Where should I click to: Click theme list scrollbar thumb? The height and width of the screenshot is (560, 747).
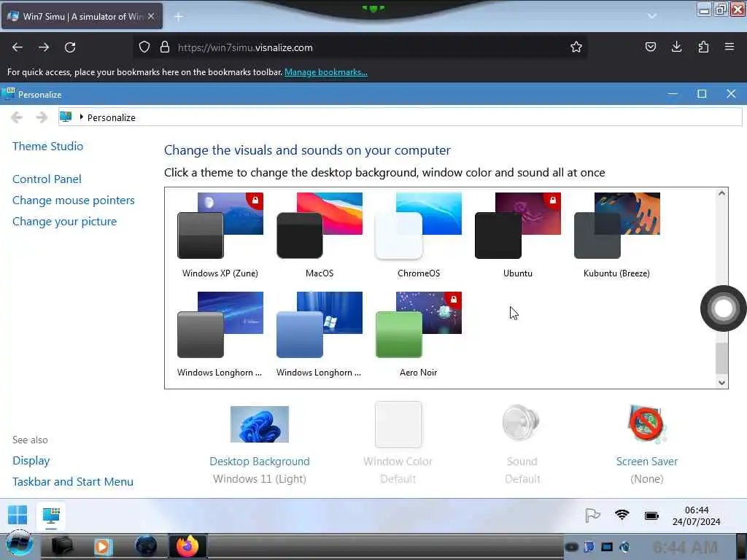721,358
